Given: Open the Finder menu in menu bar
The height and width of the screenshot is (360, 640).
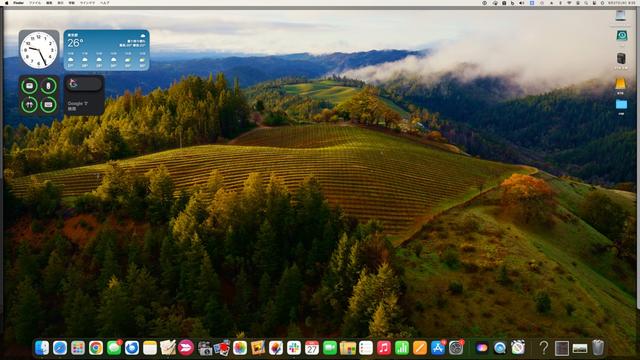Looking at the screenshot, I should [x=18, y=3].
